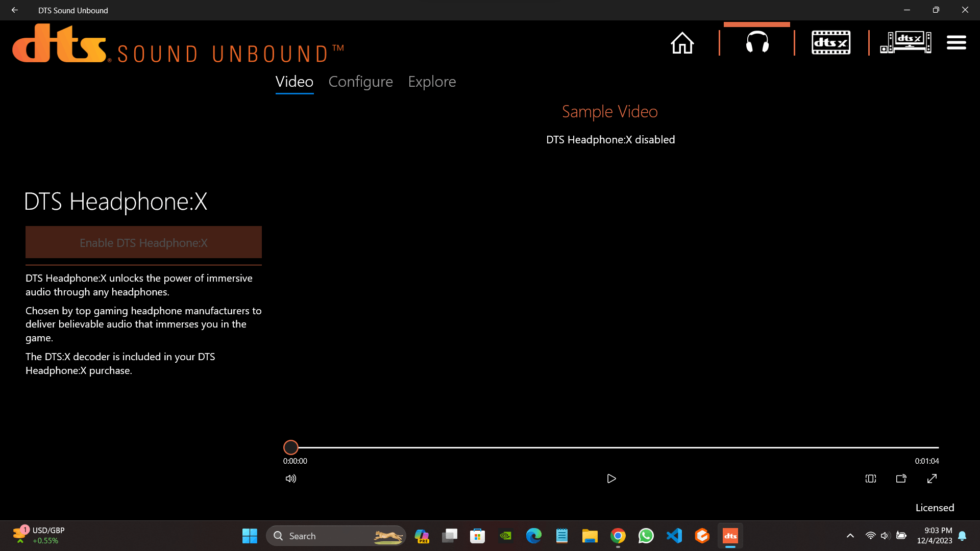980x551 pixels.
Task: Switch to the Explore tab
Action: 432,82
